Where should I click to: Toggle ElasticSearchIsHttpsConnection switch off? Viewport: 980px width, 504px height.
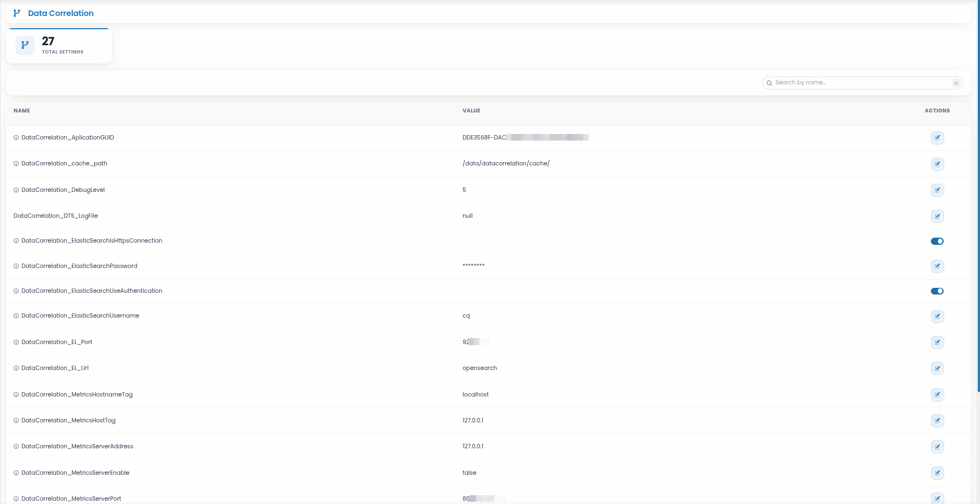(x=937, y=241)
